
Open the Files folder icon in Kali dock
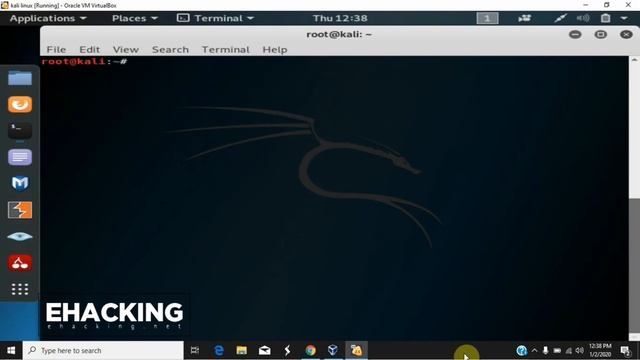point(20,78)
